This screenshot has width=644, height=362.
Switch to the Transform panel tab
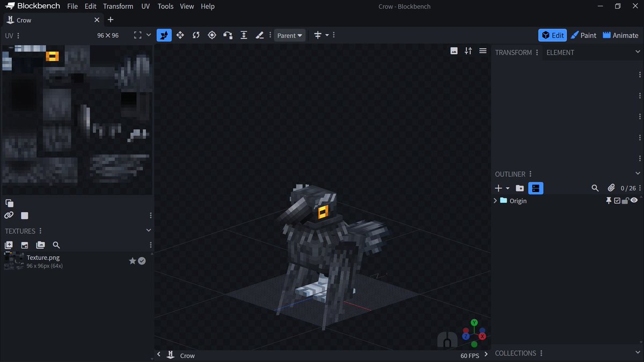point(514,52)
